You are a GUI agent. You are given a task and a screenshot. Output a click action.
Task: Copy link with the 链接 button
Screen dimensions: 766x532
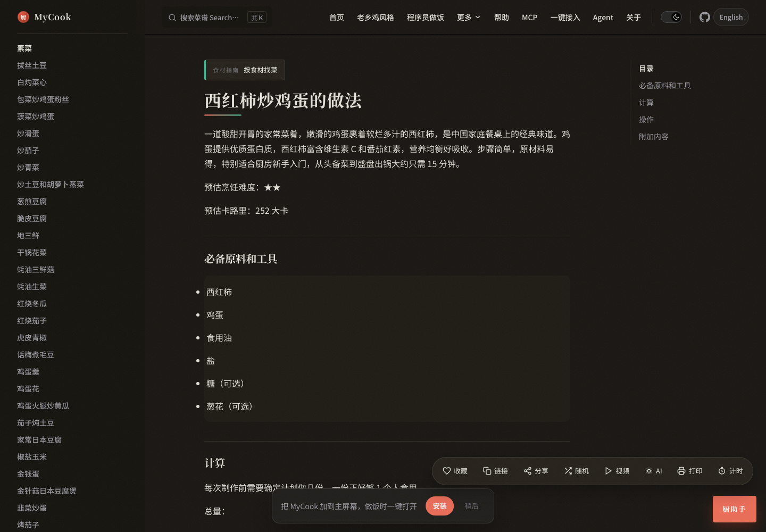click(495, 471)
